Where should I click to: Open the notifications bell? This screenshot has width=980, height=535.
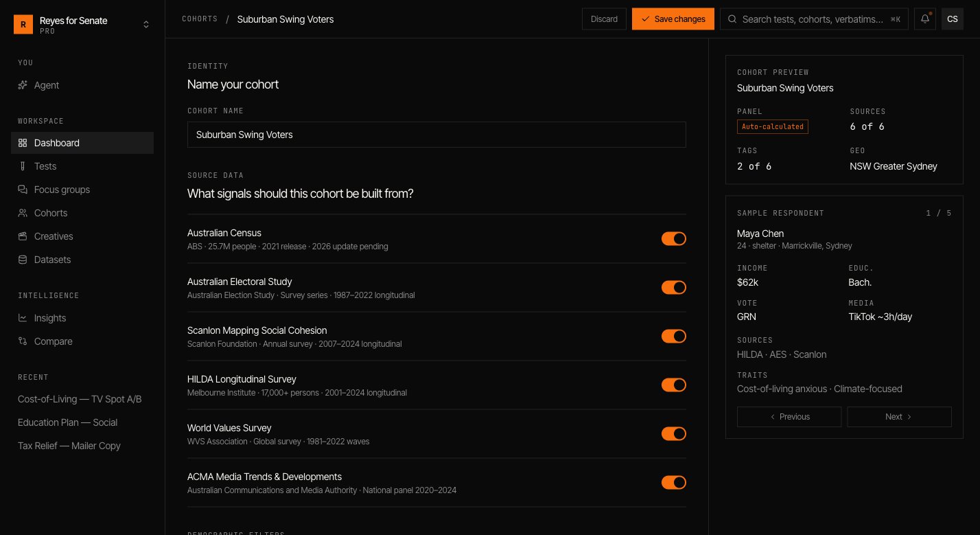[x=925, y=19]
